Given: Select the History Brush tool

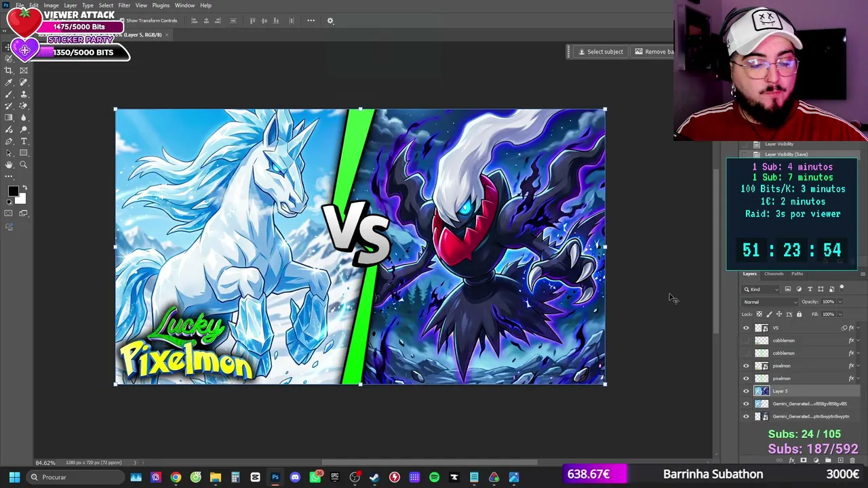Looking at the screenshot, I should pos(9,106).
